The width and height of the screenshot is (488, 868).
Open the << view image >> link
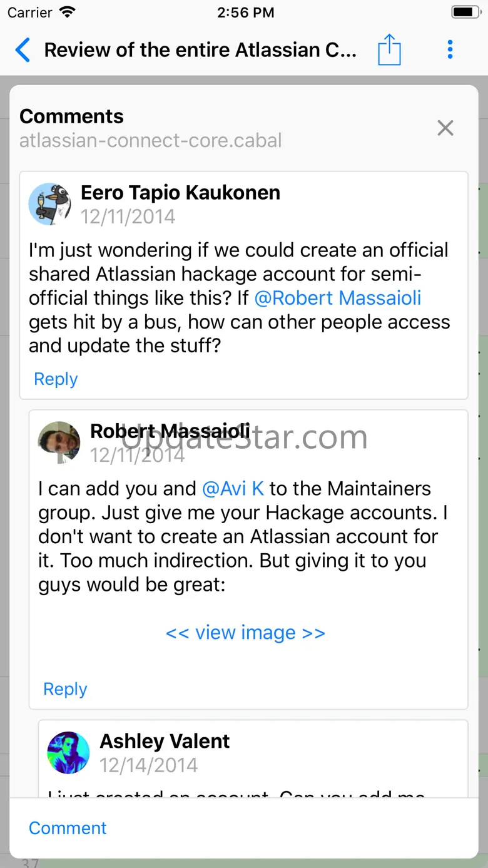[245, 633]
